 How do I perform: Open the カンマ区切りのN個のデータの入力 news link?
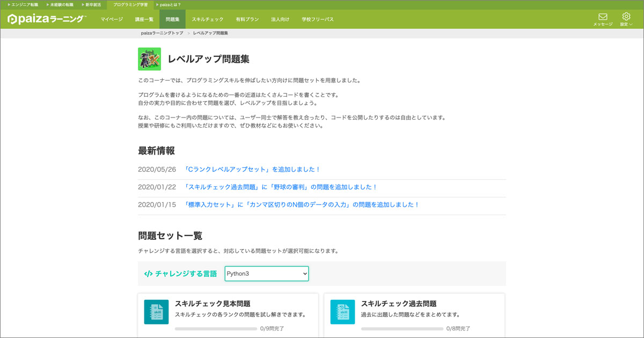click(x=301, y=205)
